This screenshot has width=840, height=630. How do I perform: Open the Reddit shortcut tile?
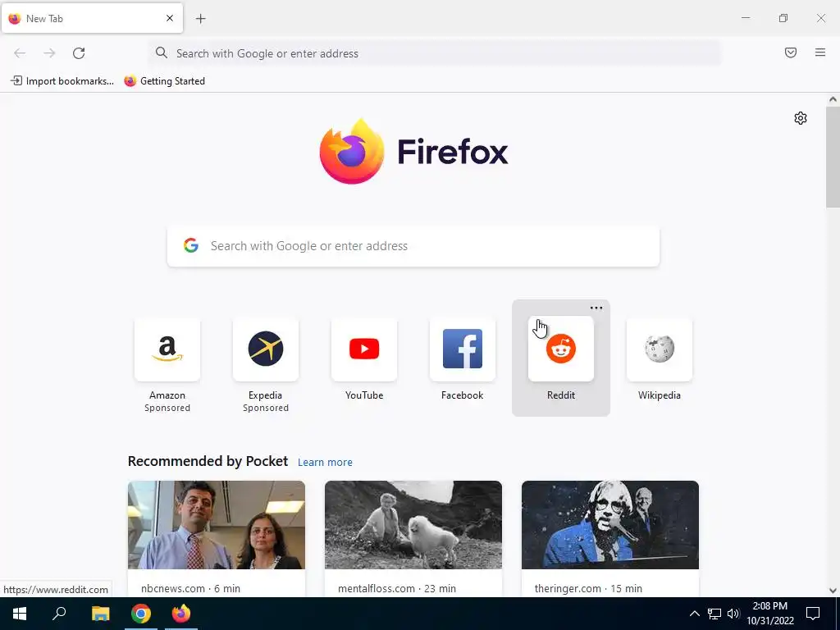coord(561,349)
